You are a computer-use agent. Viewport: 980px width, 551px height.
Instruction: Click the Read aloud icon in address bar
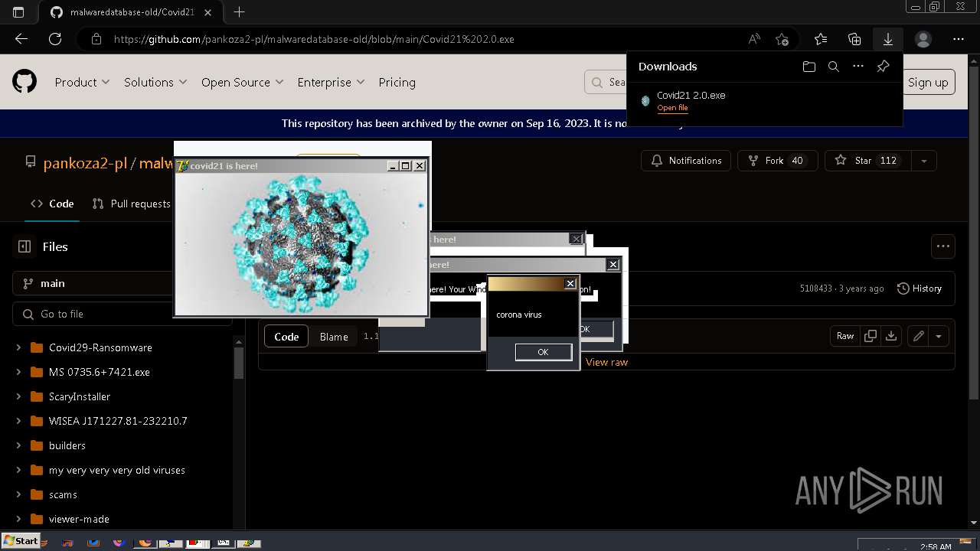754,39
